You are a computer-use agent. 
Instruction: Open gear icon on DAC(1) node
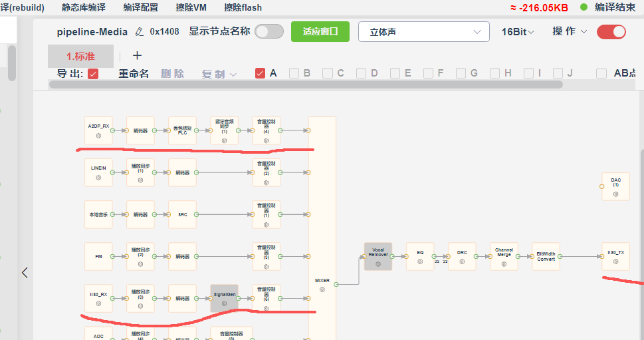615,194
